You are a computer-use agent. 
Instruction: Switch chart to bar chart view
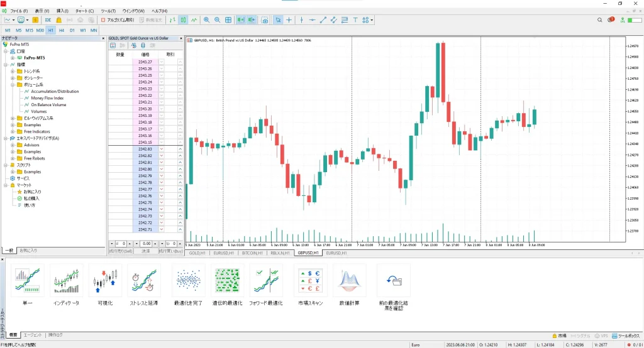tap(172, 19)
